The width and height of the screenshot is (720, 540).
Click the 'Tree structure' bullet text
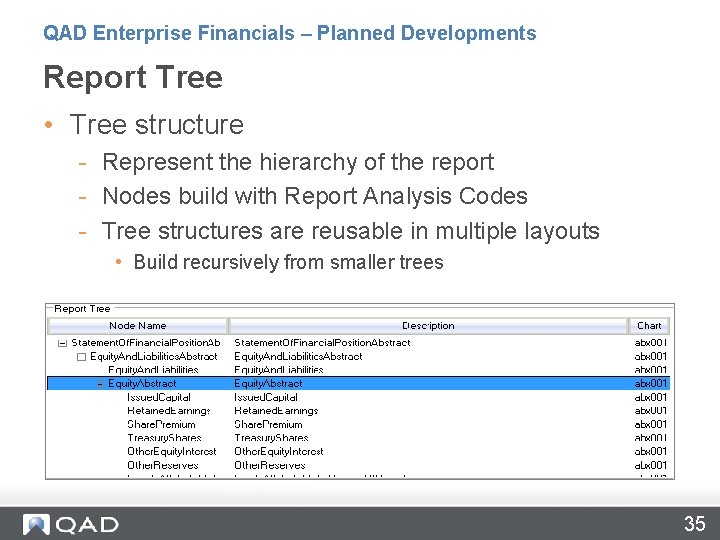pyautogui.click(x=157, y=124)
